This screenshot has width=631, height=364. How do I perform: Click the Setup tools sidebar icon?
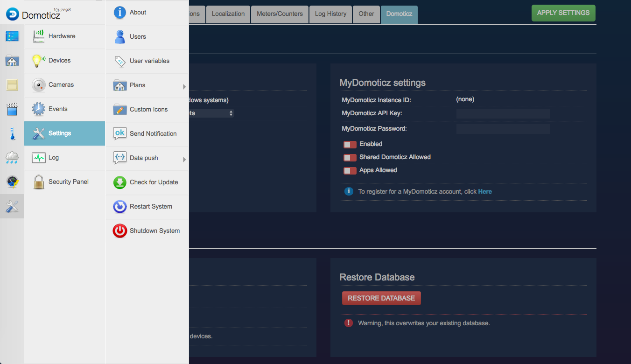[x=12, y=206]
